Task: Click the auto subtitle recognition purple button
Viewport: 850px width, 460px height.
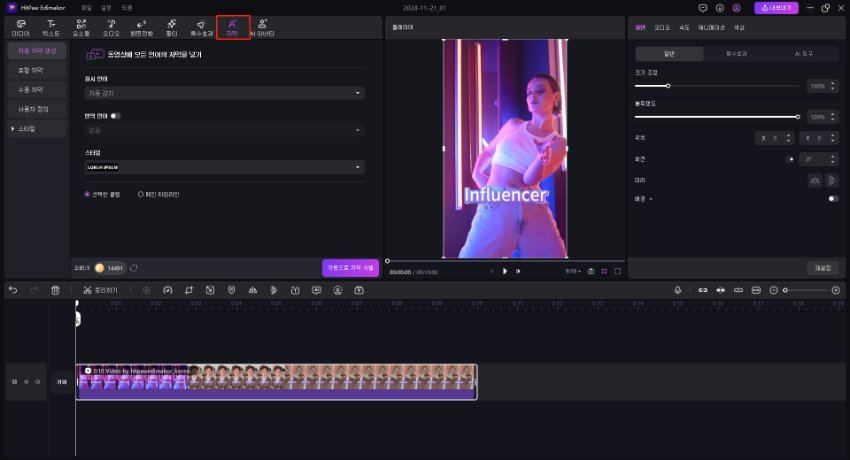Action: click(x=350, y=268)
